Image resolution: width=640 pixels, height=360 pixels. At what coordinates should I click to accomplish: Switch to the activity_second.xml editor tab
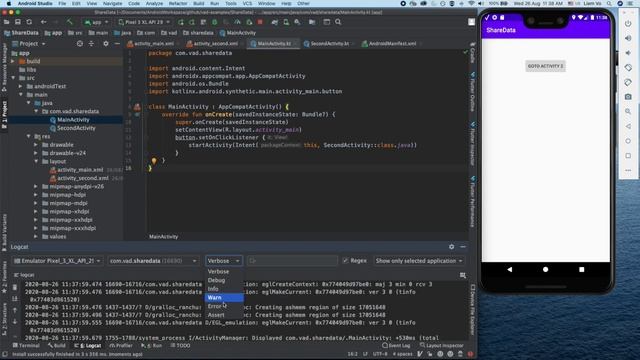pos(216,43)
